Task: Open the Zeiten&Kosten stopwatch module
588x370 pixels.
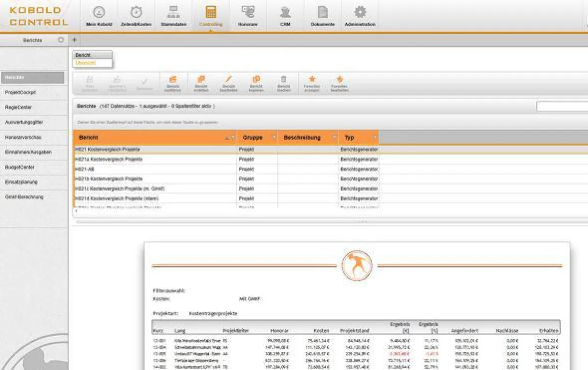Action: coord(136,16)
